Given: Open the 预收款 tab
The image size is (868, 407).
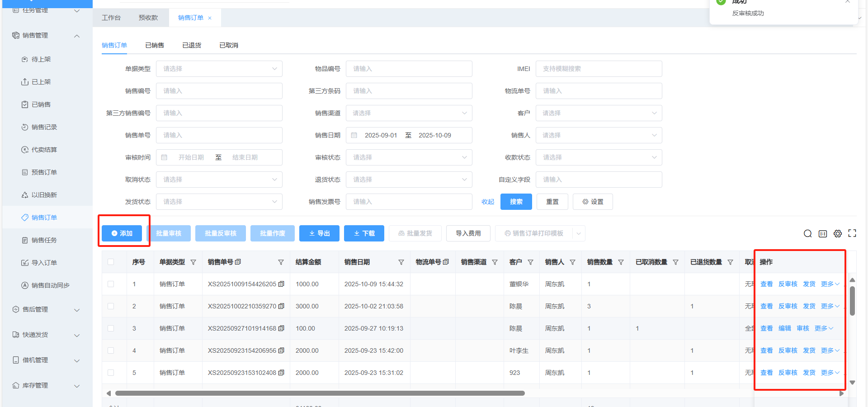Looking at the screenshot, I should pos(148,18).
